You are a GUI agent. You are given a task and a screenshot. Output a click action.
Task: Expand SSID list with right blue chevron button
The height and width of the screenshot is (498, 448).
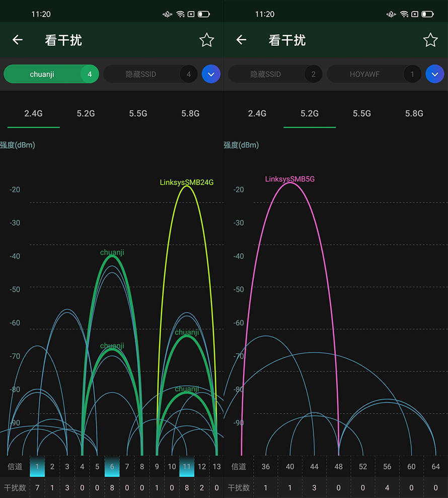click(x=435, y=74)
